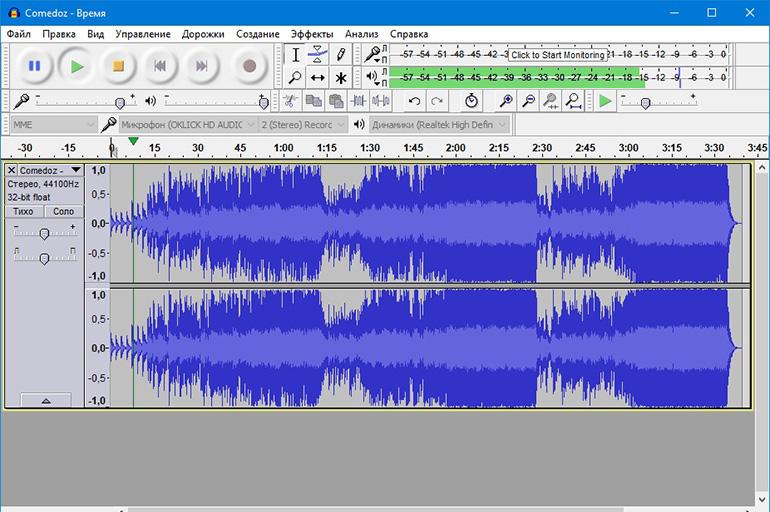The width and height of the screenshot is (770, 512).
Task: Click the playback meter speaker icon
Action: click(371, 76)
